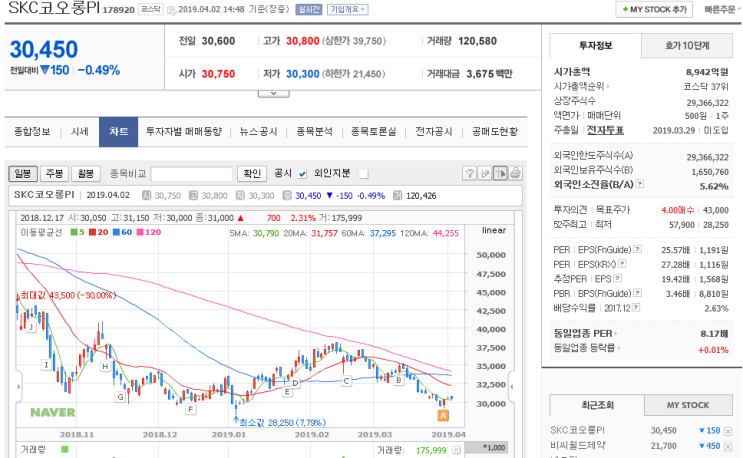Click chart event marker E
The image size is (743, 458).
coord(287,392)
